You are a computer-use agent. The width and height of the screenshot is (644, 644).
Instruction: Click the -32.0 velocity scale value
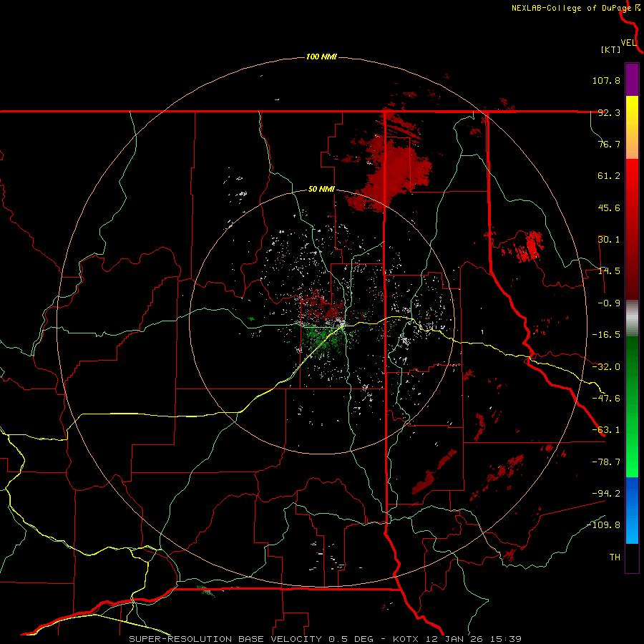[606, 367]
